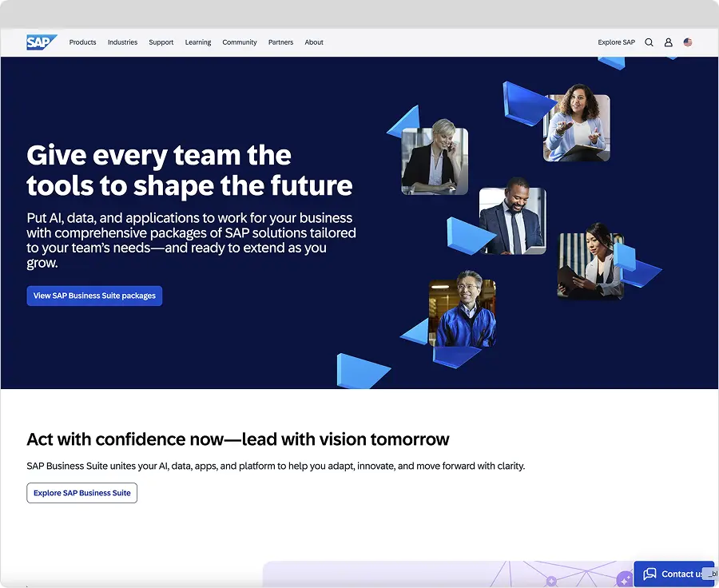Expand the Products navigation menu
This screenshot has height=588, width=719.
coord(82,42)
